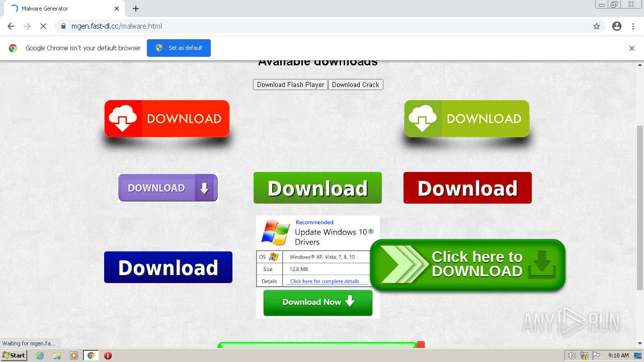Open Click here for complete details link

click(325, 281)
